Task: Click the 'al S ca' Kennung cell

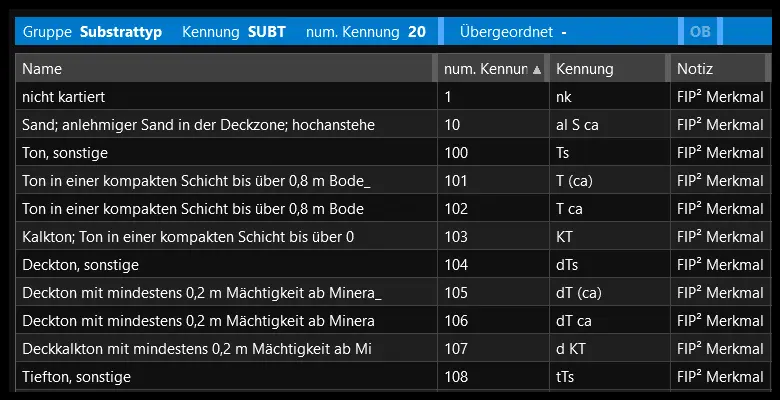Action: (x=578, y=125)
